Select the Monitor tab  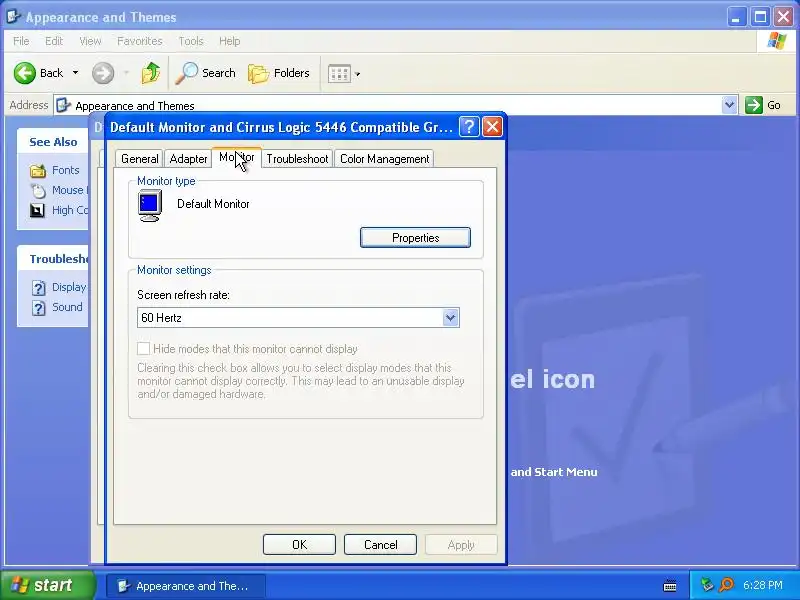tap(237, 157)
